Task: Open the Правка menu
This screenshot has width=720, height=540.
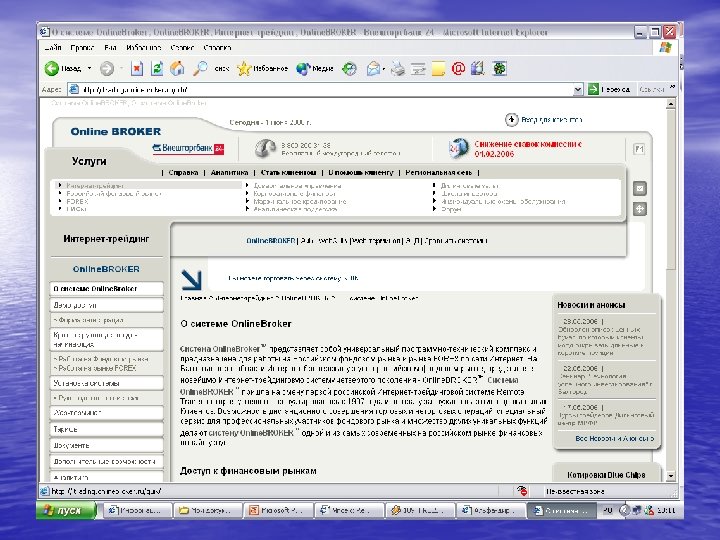Action: (x=82, y=48)
